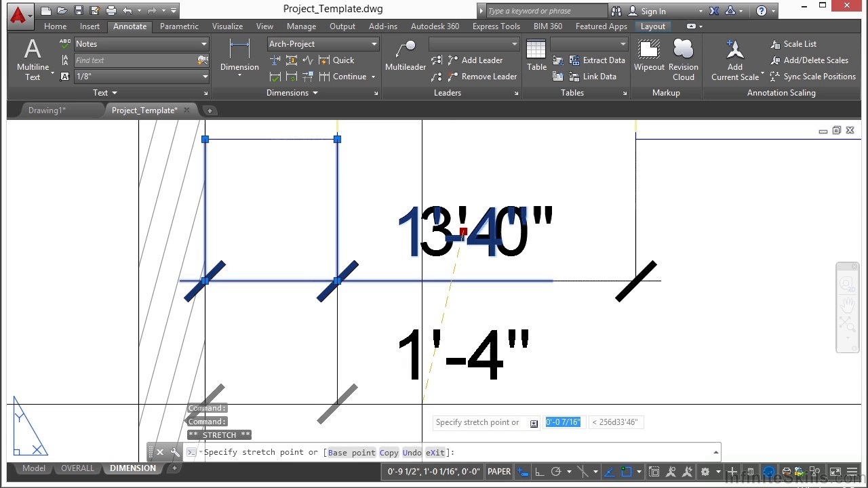868x488 pixels.
Task: Toggle Clean Screen in the status bar
Action: click(x=836, y=472)
